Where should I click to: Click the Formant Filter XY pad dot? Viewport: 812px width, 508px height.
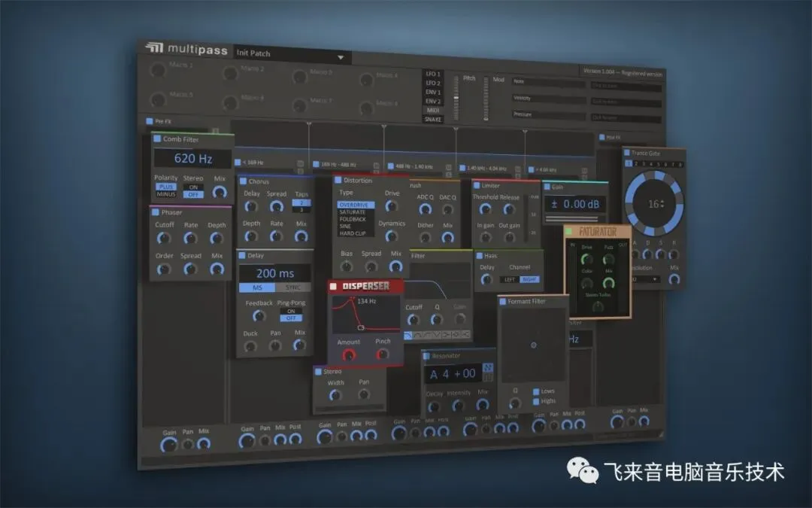533,345
